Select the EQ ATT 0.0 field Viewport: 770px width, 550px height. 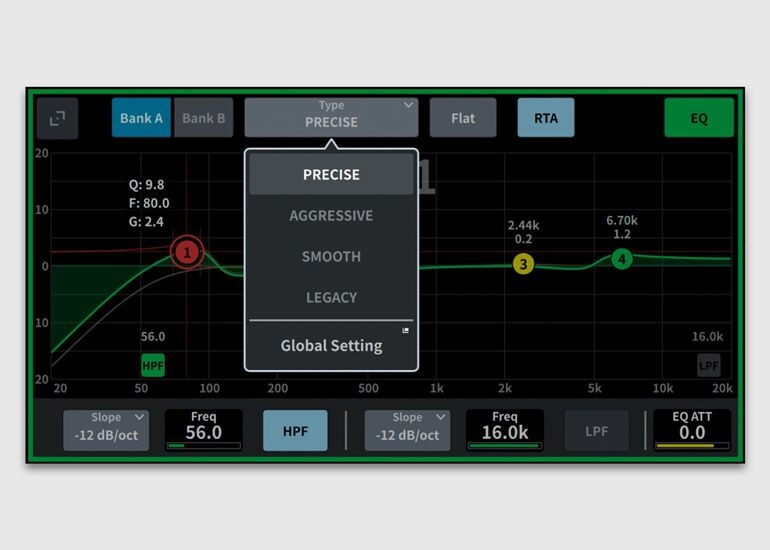[x=692, y=430]
